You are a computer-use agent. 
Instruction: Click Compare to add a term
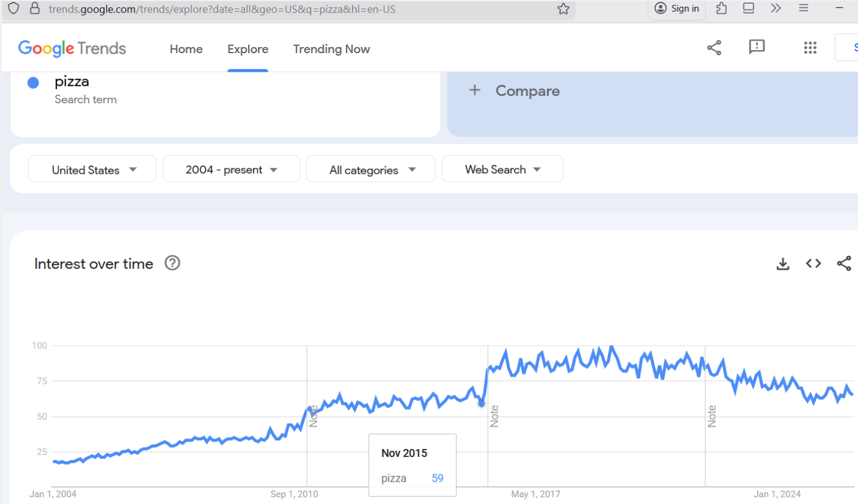pyautogui.click(x=528, y=91)
